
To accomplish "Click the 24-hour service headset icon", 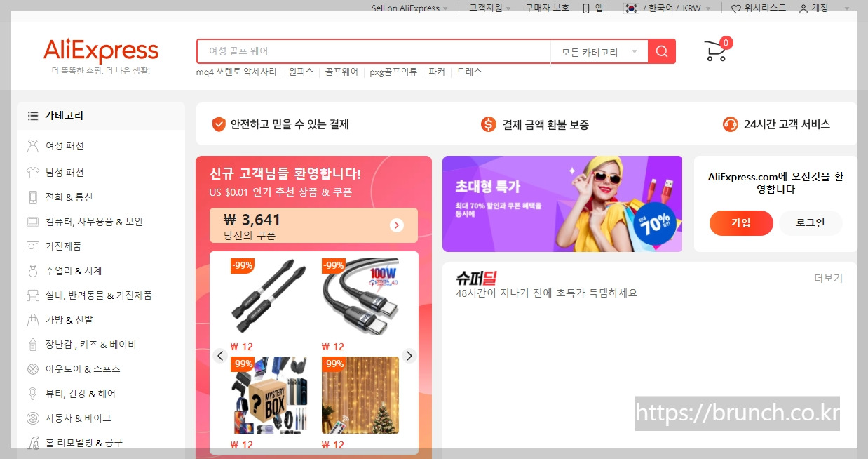I will point(731,124).
